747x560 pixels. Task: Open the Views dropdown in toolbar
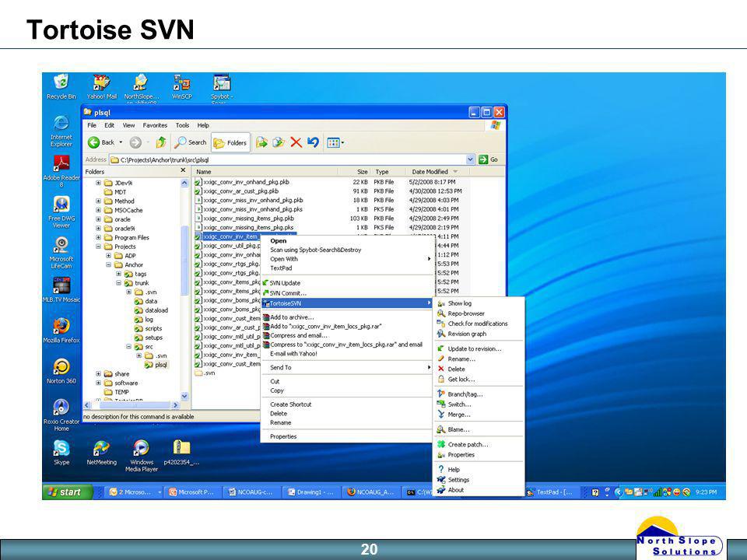[x=335, y=142]
